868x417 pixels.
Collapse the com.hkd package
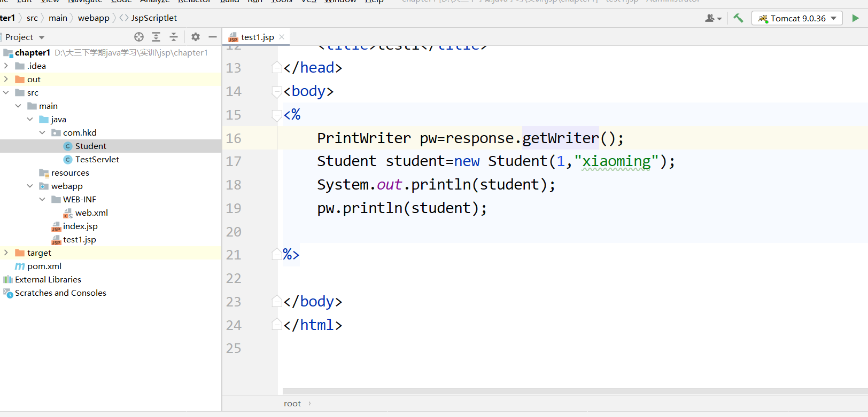[42, 132]
